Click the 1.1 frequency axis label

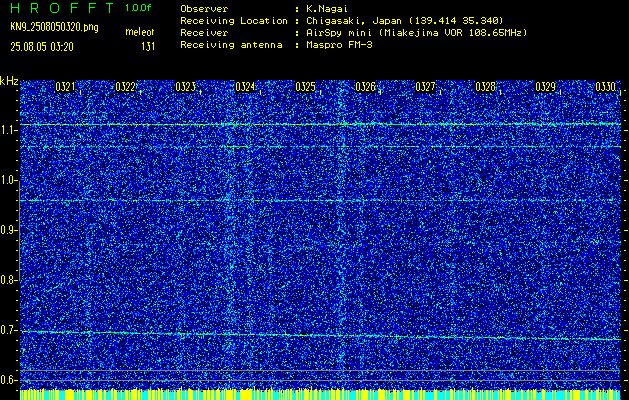8,130
